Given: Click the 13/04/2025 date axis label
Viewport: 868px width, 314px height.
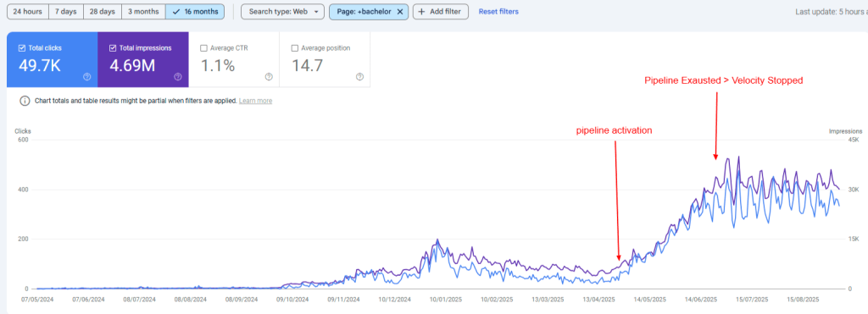Looking at the screenshot, I should click(x=599, y=299).
